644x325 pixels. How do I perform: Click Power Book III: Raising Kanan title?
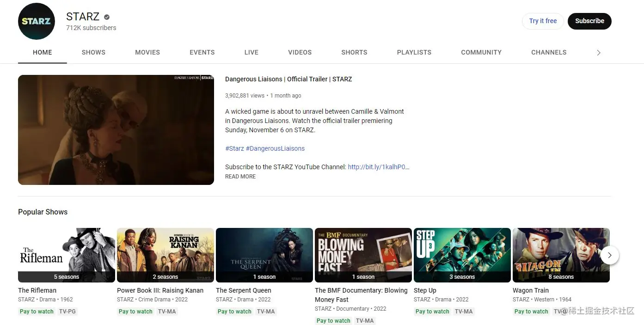[160, 290]
